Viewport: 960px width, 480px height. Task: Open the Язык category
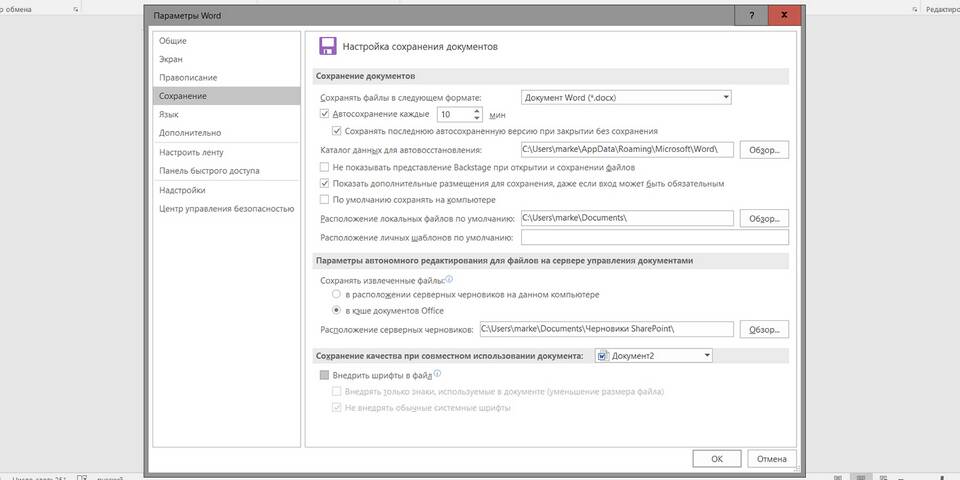click(226, 114)
